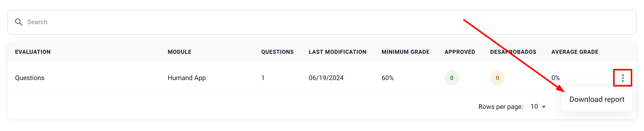Image resolution: width=644 pixels, height=131 pixels.
Task: Click the 06/19/2024 modification date cell
Action: pyautogui.click(x=326, y=78)
